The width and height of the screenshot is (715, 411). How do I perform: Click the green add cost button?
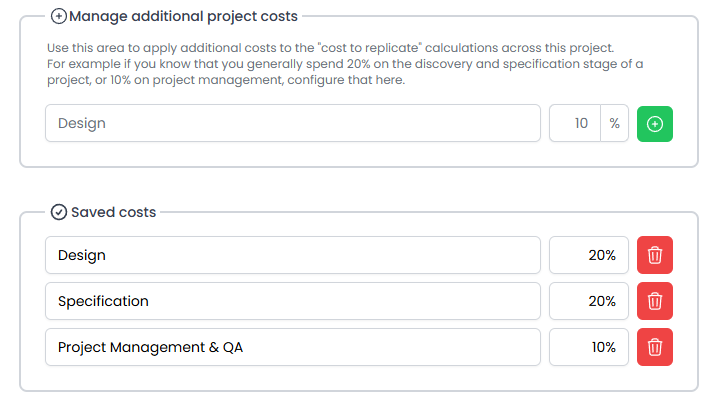(x=655, y=124)
